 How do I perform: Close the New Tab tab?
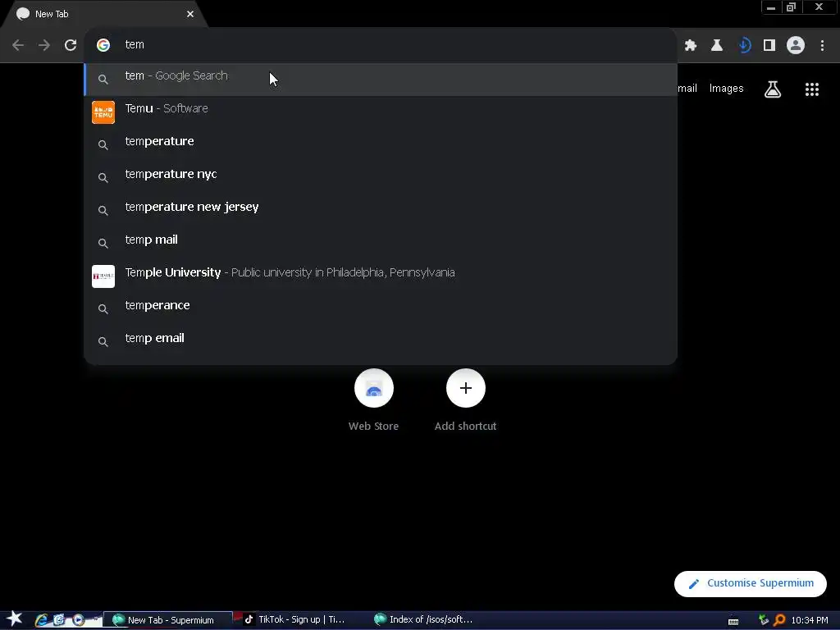click(x=190, y=14)
